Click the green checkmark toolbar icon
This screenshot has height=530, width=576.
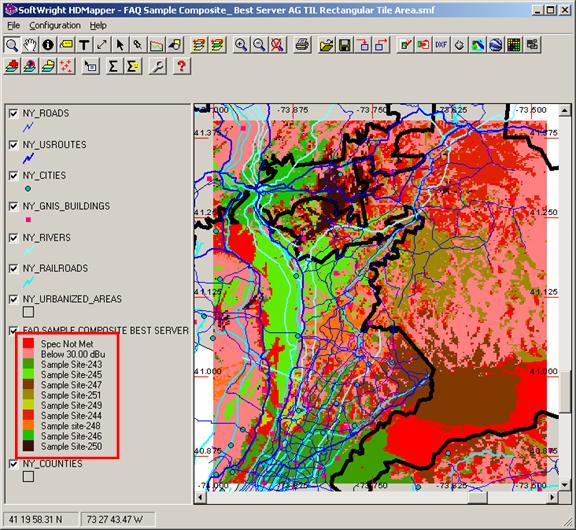click(x=406, y=45)
